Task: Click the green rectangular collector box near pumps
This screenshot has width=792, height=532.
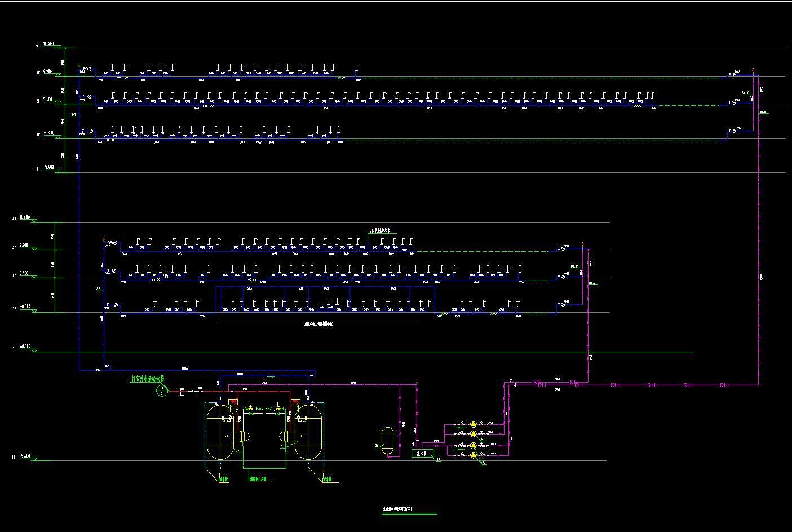Action: click(422, 453)
